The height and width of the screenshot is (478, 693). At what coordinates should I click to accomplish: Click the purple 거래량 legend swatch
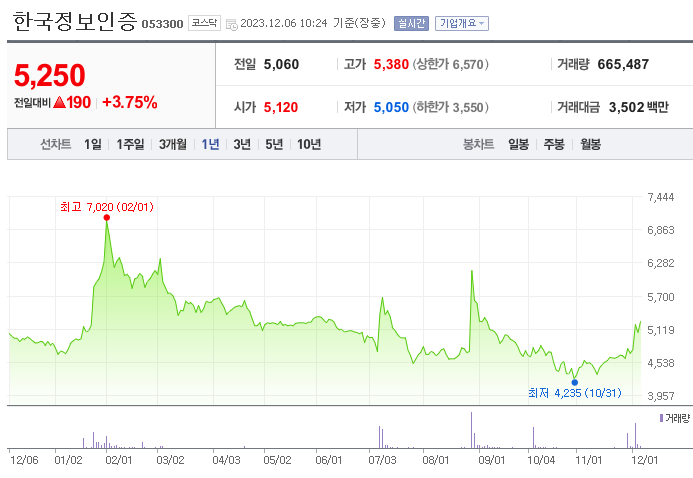tap(661, 418)
